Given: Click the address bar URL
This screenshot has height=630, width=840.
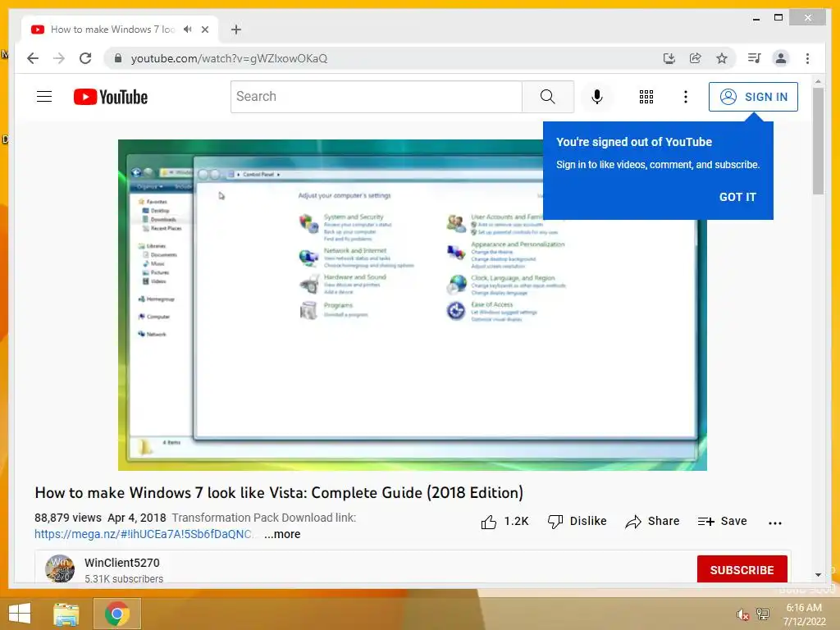Looking at the screenshot, I should click(x=229, y=58).
